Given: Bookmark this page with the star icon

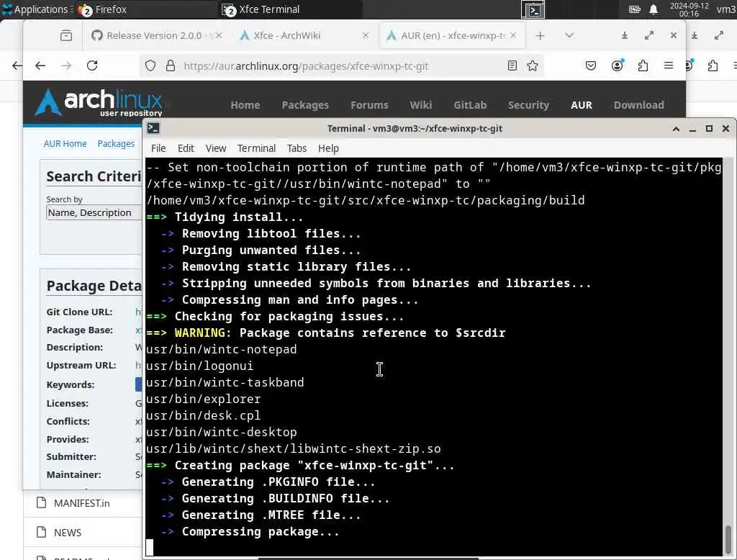Looking at the screenshot, I should (x=533, y=66).
